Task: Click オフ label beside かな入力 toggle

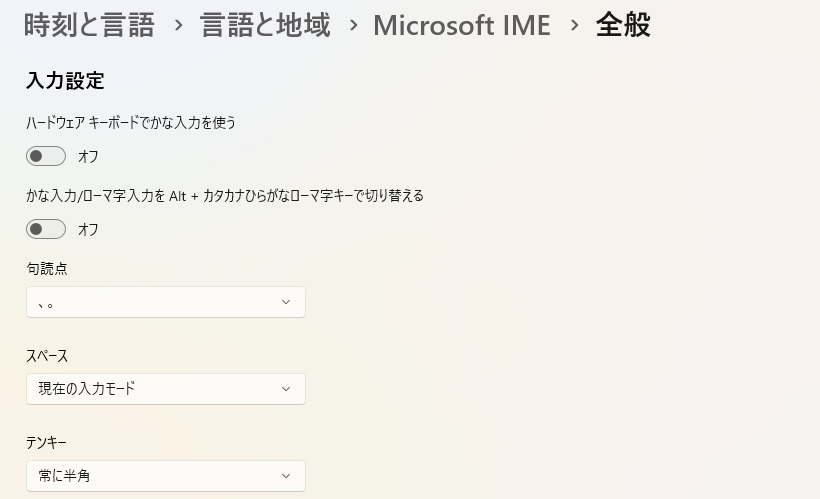Action: coord(88,156)
